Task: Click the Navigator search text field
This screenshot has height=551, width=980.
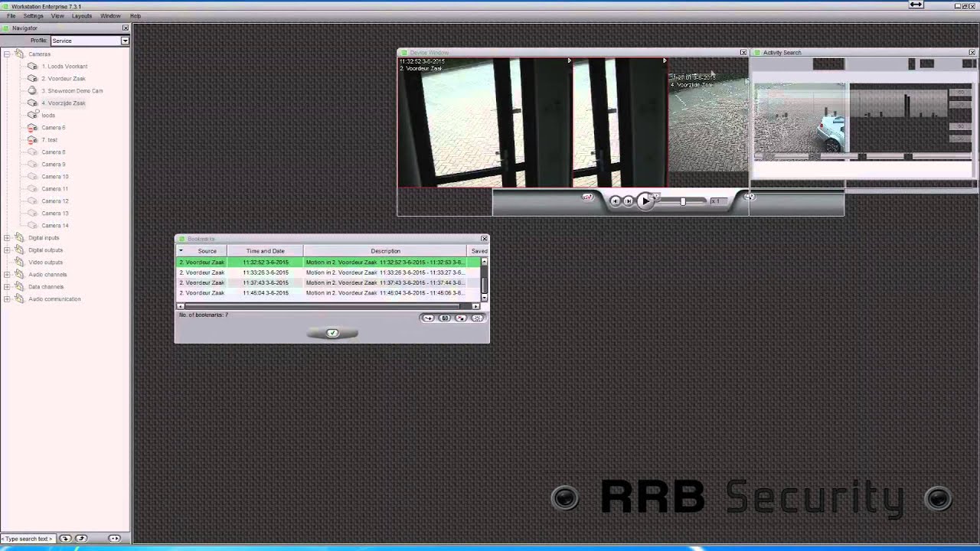Action: 28,539
